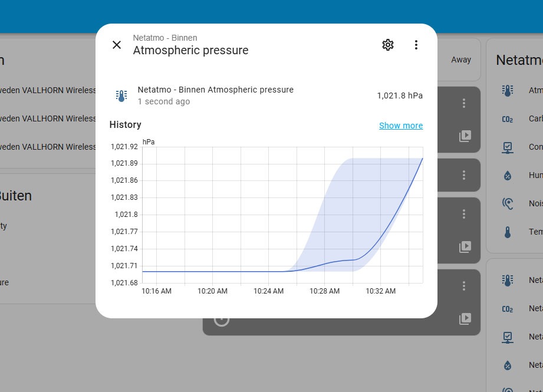
Task: Click y-axis label 1,021.71
Action: [124, 266]
